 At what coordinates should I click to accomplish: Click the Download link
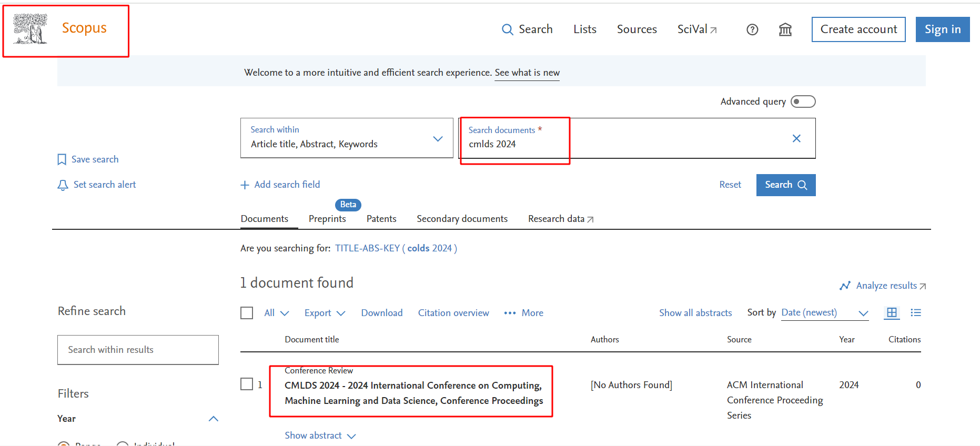tap(382, 313)
